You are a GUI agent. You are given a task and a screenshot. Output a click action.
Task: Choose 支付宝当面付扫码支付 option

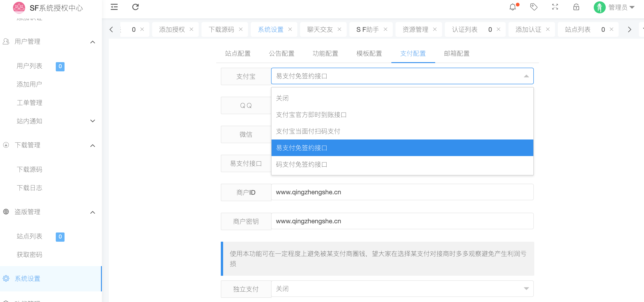[402, 131]
